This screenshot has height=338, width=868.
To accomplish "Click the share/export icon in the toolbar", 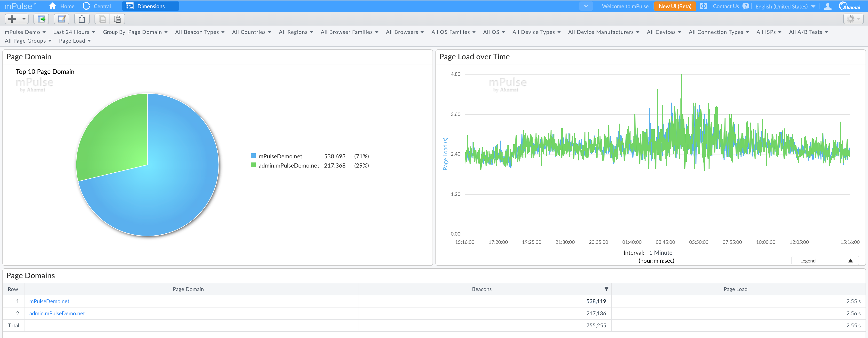I will click(82, 19).
